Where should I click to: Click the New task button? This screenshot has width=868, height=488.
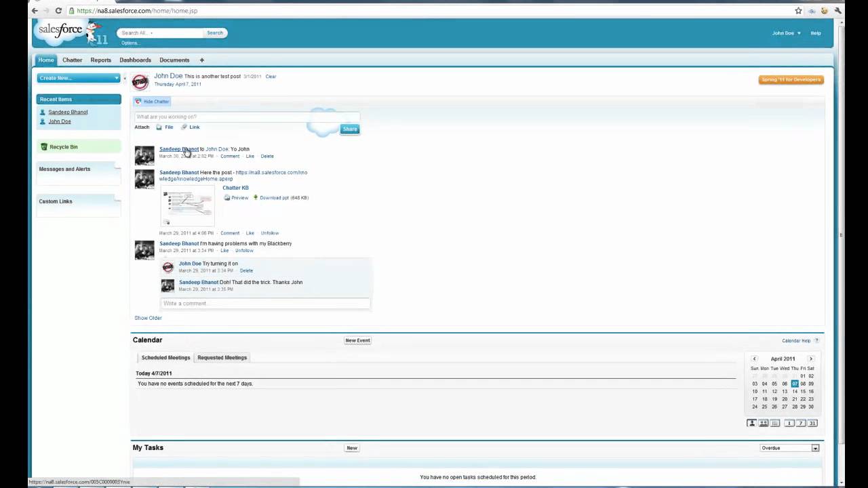tap(352, 448)
